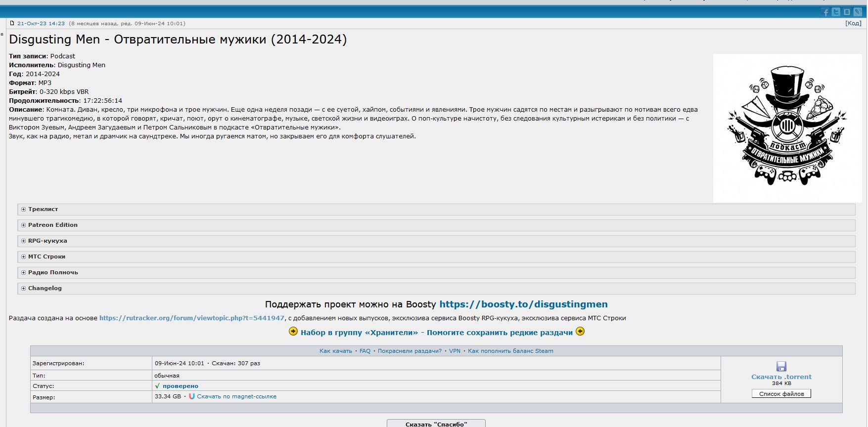Open the «Как качать» help link
Screen dimensions: 868x427
[336, 351]
